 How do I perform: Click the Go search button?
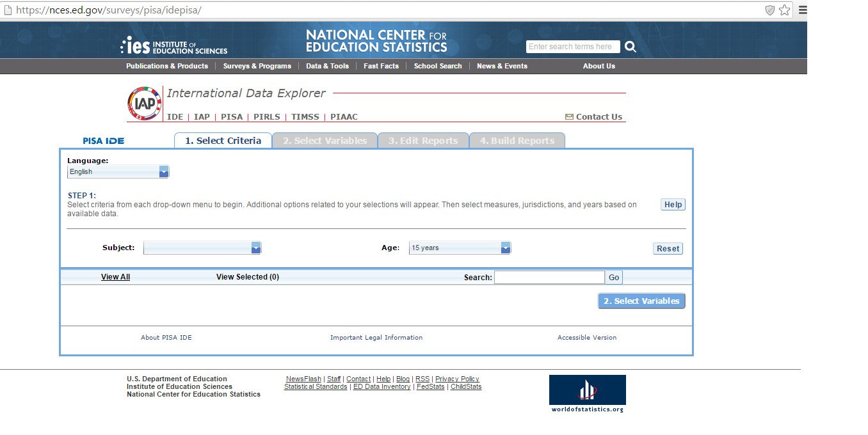pyautogui.click(x=614, y=277)
